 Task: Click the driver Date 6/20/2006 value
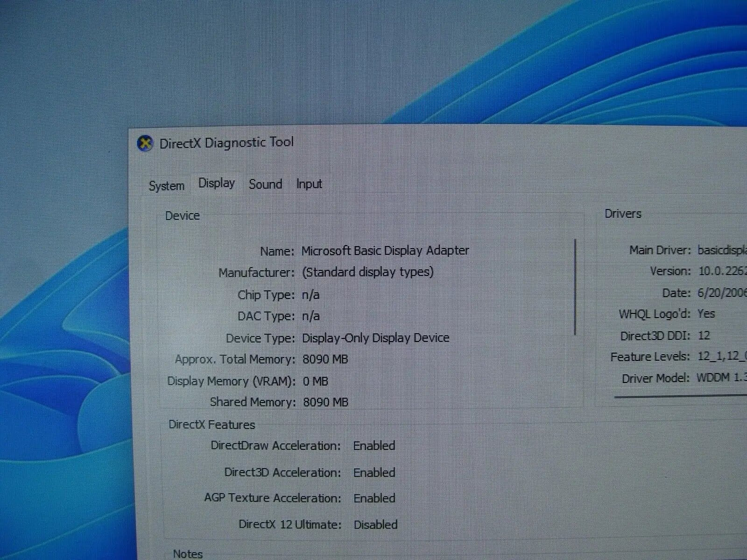click(722, 293)
